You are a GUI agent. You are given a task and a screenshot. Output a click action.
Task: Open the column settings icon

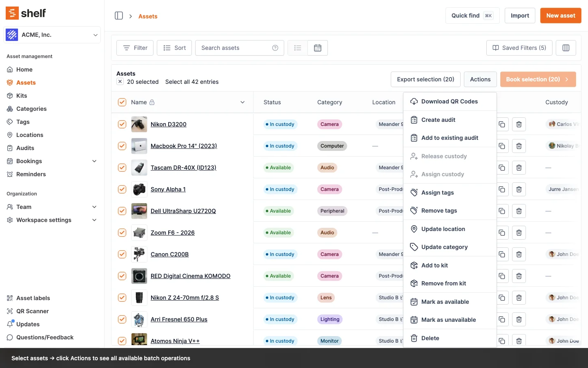566,48
